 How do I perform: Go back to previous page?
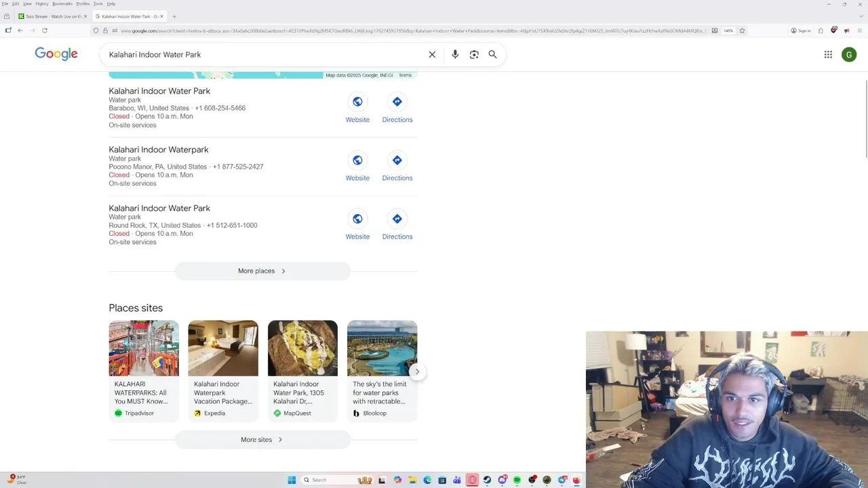pos(20,30)
